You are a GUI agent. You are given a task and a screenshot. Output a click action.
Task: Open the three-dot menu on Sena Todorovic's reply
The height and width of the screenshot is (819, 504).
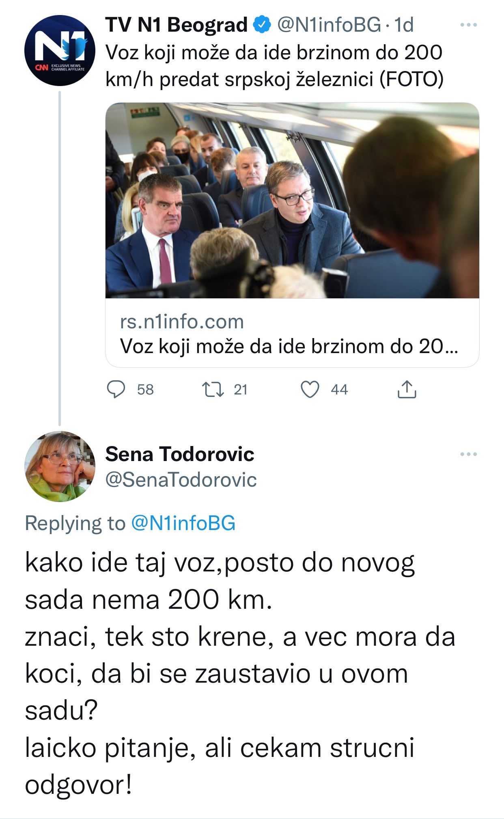pyautogui.click(x=468, y=454)
